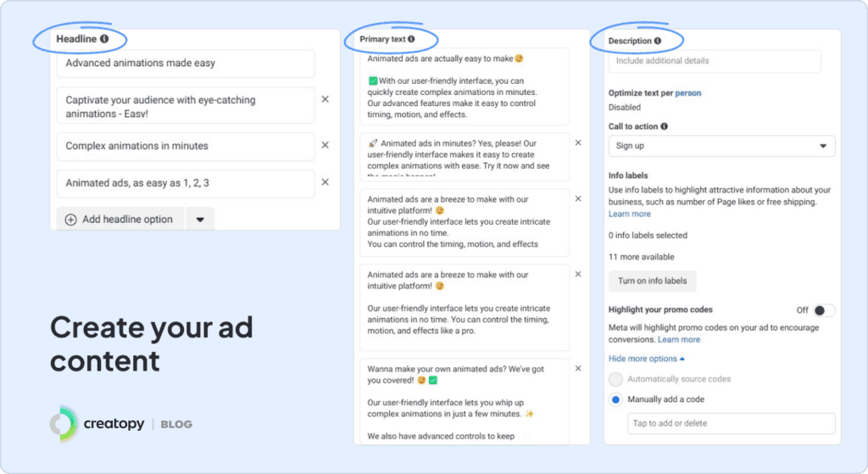
Task: Click the 'Turn on info labels' button
Action: [652, 281]
